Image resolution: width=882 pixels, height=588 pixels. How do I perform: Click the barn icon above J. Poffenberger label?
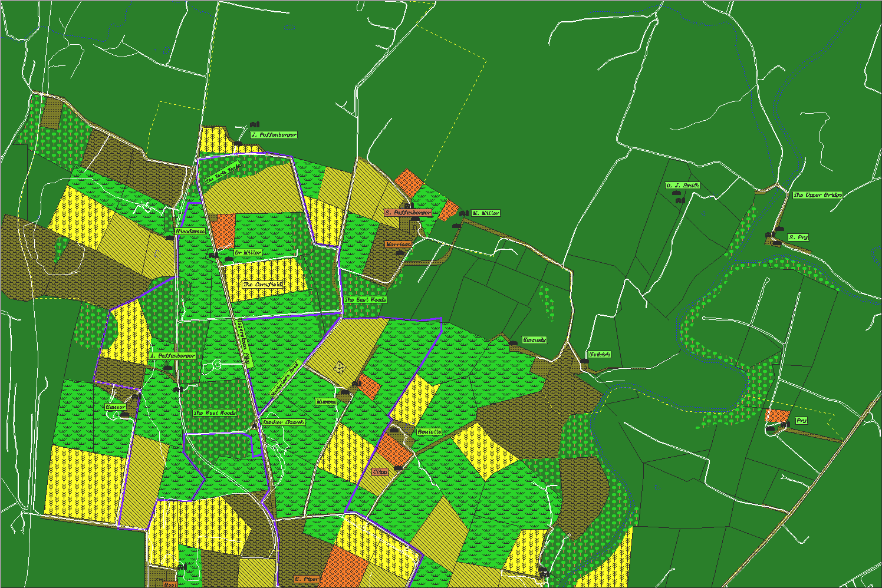point(255,124)
